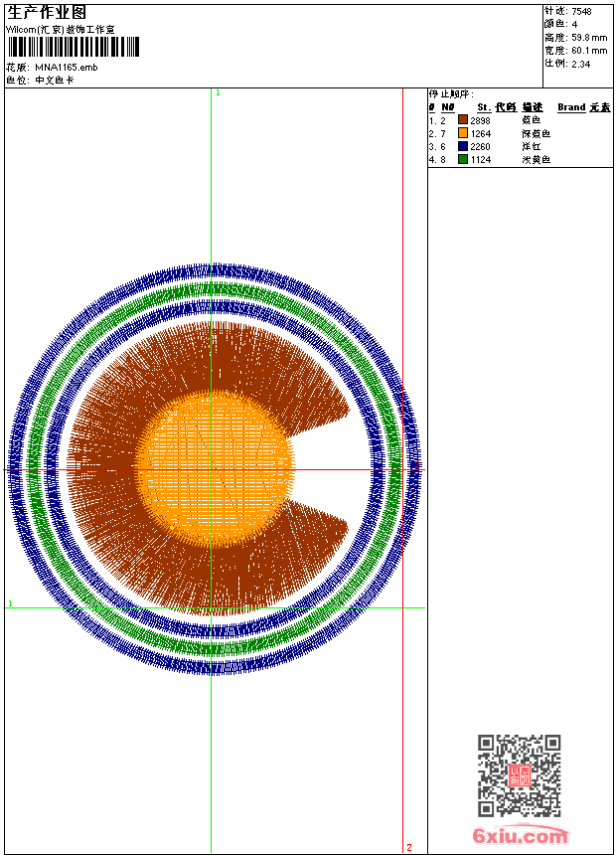Click the MNA1165.emb file name
Screen dimensions: 616x855
(x=66, y=67)
